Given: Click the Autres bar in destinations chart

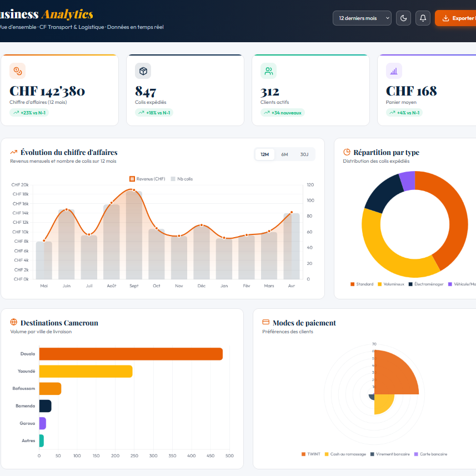Looking at the screenshot, I should click(42, 441).
